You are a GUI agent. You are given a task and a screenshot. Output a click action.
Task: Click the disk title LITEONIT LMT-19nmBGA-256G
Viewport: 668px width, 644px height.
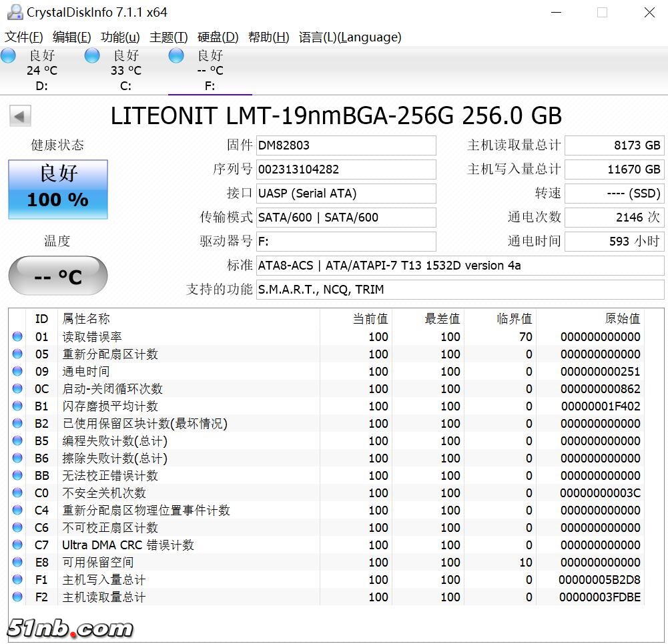point(336,116)
